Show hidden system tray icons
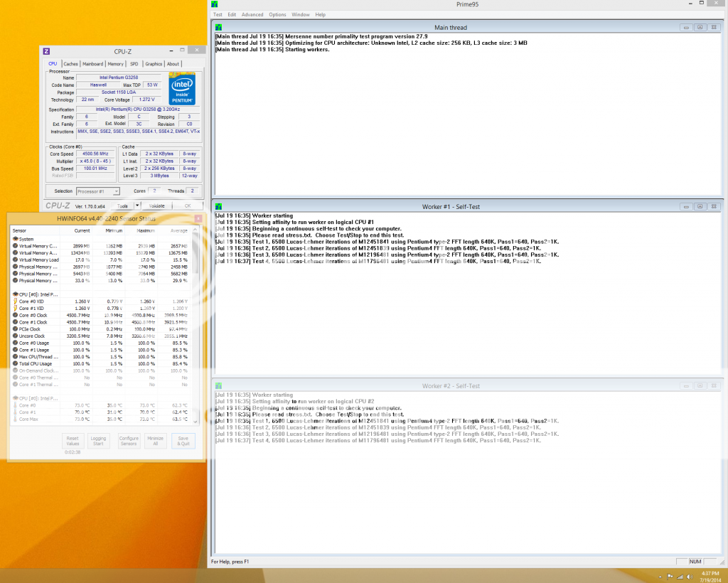Viewport: 728px width, 583px height. coord(660,576)
